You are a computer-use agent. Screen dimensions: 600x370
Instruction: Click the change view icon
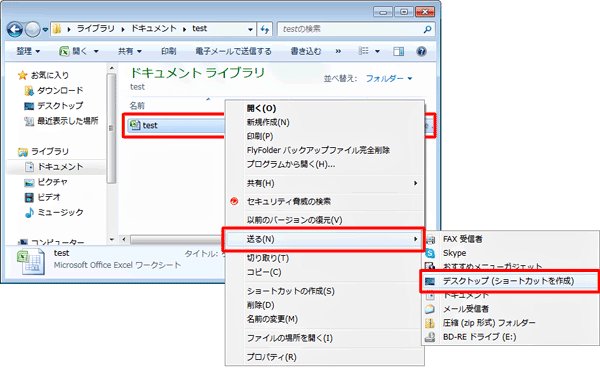363,51
